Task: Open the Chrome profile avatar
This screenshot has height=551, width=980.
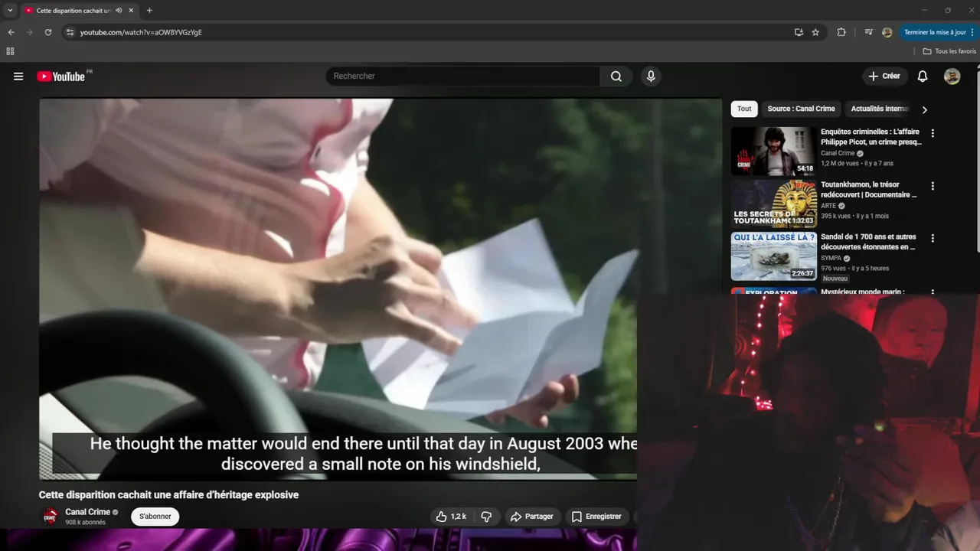Action: 887,32
